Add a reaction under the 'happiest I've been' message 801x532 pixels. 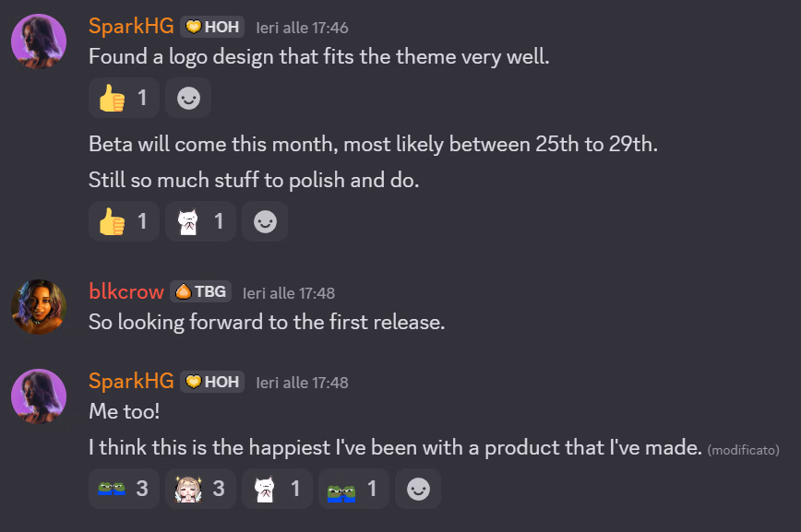tap(418, 489)
